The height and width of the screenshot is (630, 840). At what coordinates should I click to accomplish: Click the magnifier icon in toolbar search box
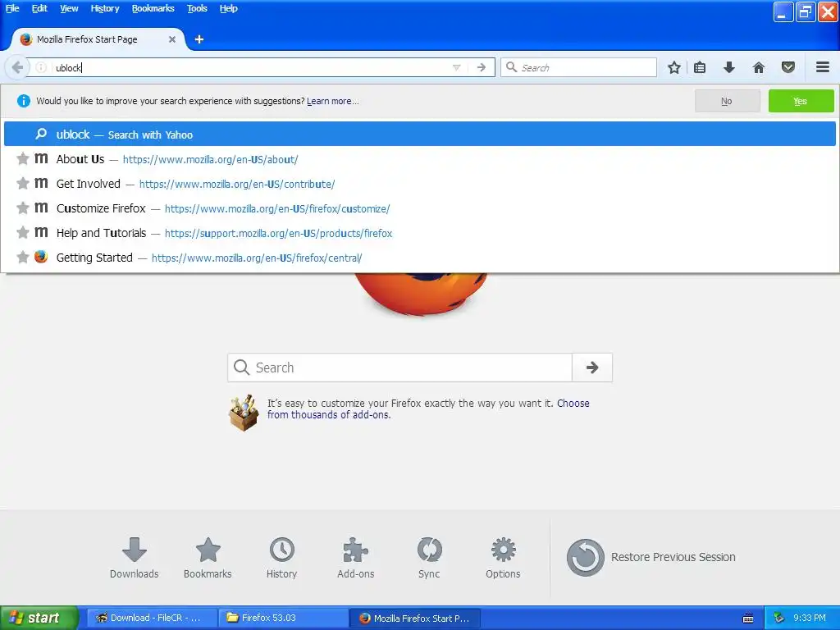coord(512,67)
